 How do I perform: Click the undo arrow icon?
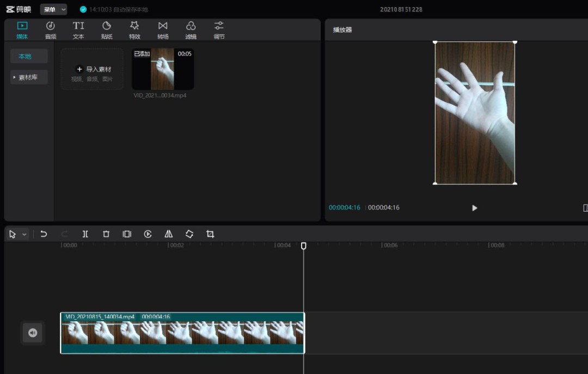44,234
